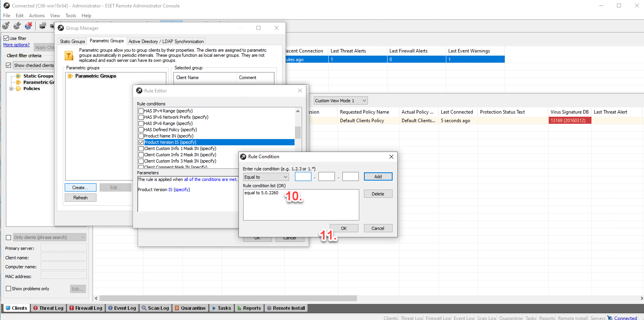Click the all of the conditions are met link

click(x=210, y=179)
